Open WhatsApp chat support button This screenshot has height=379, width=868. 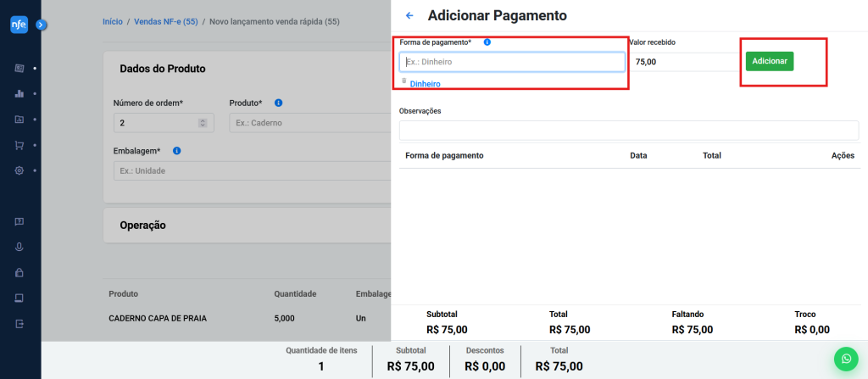click(x=845, y=359)
